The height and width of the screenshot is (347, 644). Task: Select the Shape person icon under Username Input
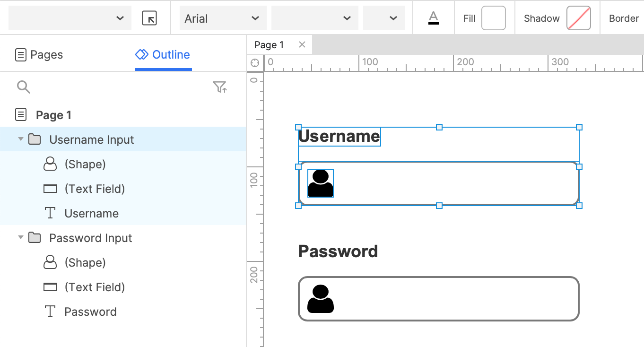50,164
